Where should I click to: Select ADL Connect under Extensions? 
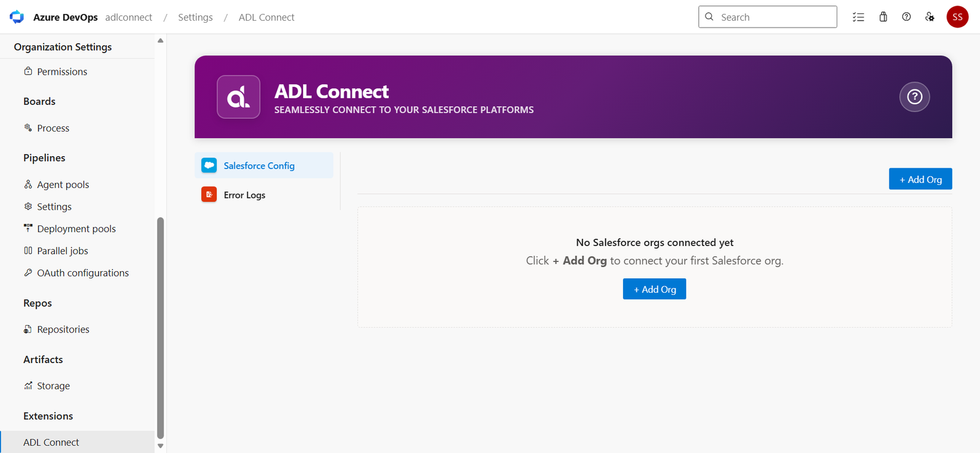tap(77, 442)
